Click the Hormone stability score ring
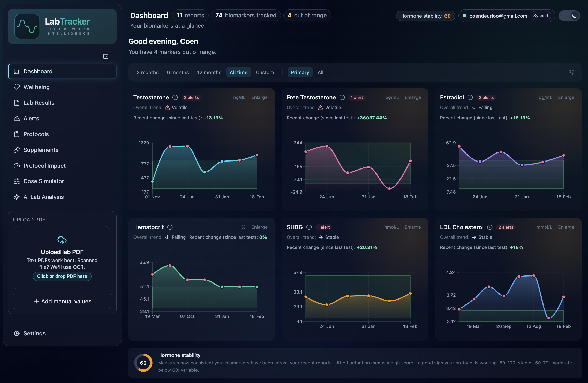Screen dimensions: 588x383 click(x=143, y=363)
